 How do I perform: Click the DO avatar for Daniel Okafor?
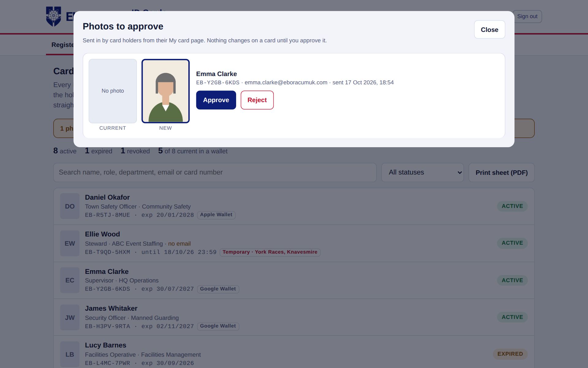pyautogui.click(x=70, y=206)
